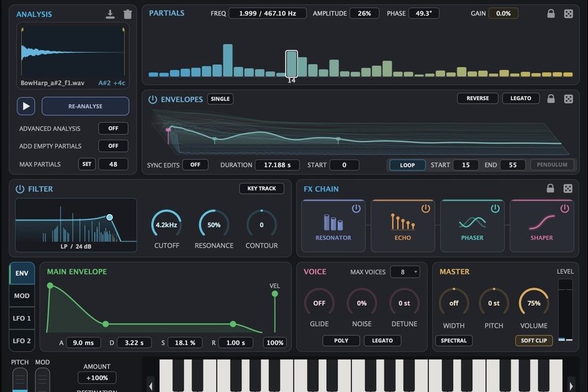Select the Phaser effect icon
Screen dimensions: 588x392
[x=472, y=222]
